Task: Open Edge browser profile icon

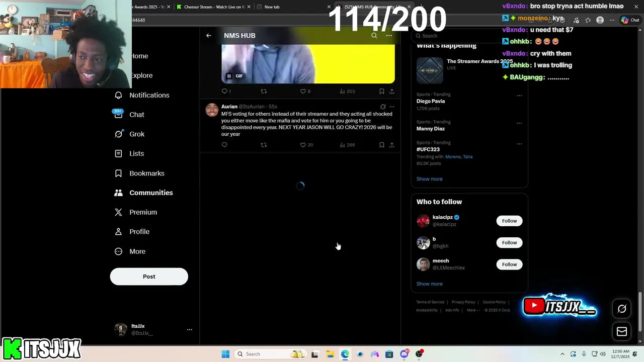Action: [x=600, y=20]
